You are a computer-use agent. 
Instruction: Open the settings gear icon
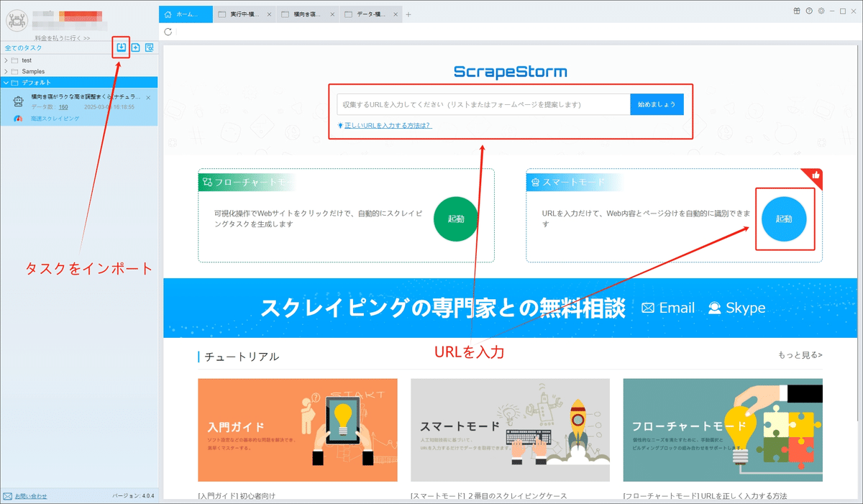click(821, 11)
